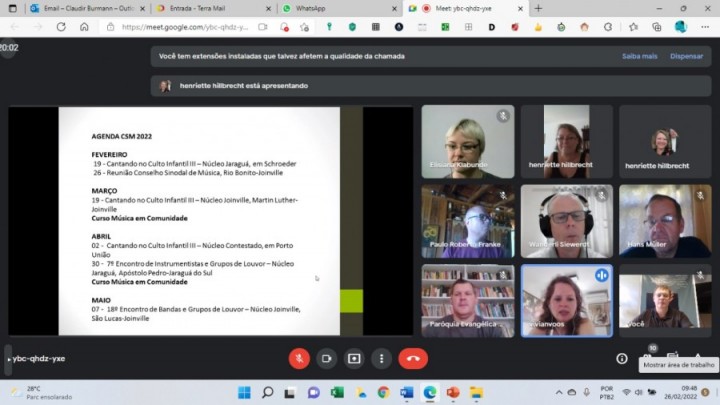Open the Windows Start menu
Screen dimensions: 720x405
click(244, 393)
